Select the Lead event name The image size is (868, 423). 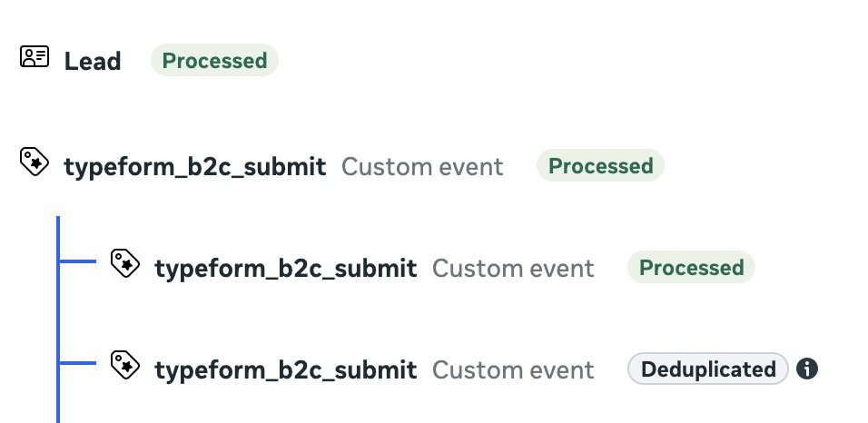(93, 61)
